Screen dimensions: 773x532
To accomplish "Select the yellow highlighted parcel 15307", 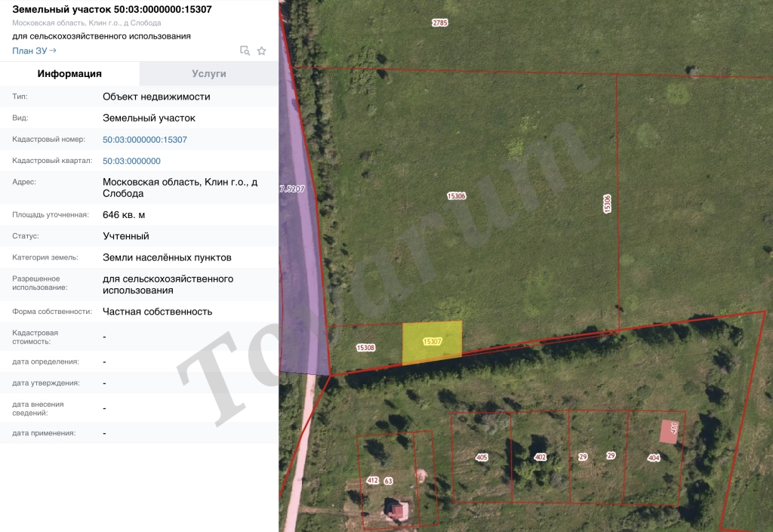I will click(x=432, y=342).
